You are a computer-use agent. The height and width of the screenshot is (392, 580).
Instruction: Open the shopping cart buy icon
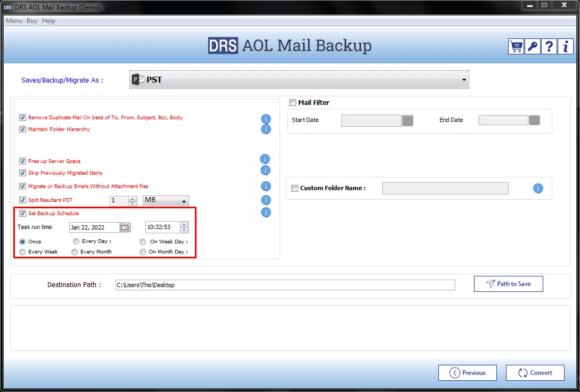(x=516, y=46)
